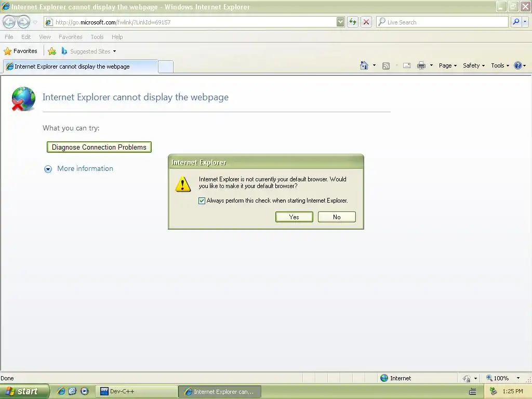Open the zoom level dropdown arrow

tap(518, 378)
